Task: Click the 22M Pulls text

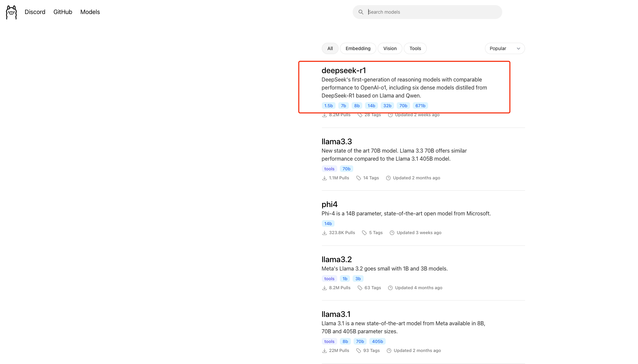Action: point(339,351)
